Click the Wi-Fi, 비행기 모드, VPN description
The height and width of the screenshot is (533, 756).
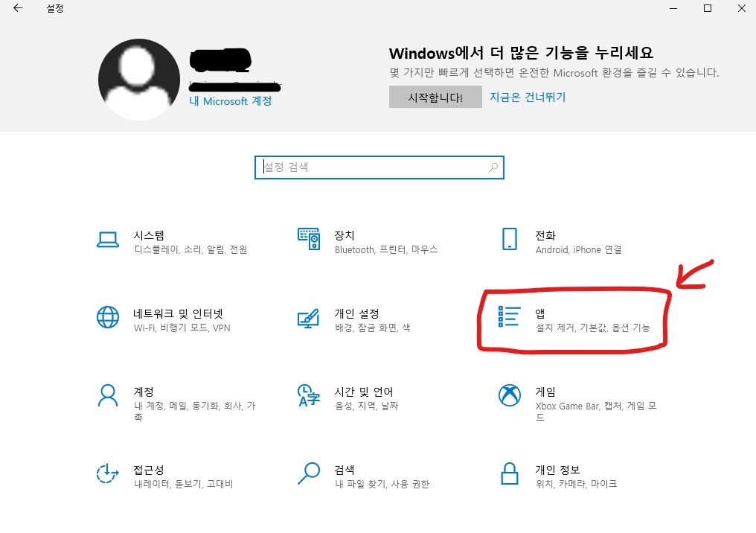coord(182,328)
